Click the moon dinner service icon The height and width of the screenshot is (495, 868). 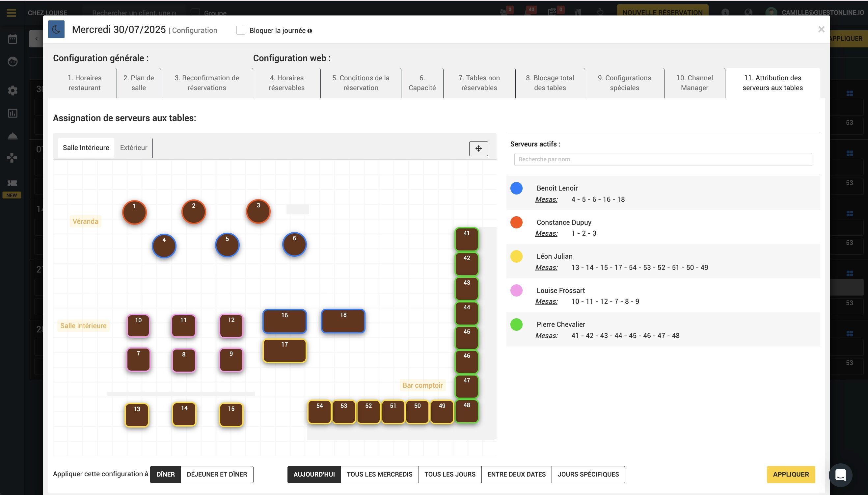[56, 30]
